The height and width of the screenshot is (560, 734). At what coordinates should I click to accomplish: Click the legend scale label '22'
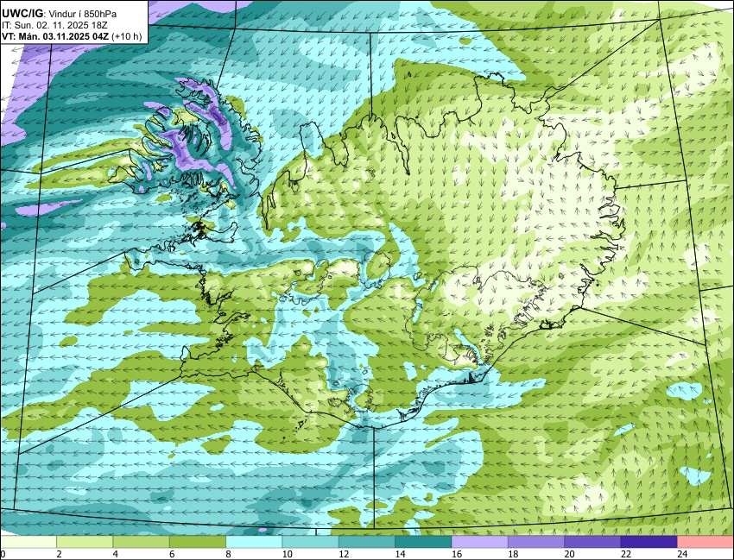point(626,554)
